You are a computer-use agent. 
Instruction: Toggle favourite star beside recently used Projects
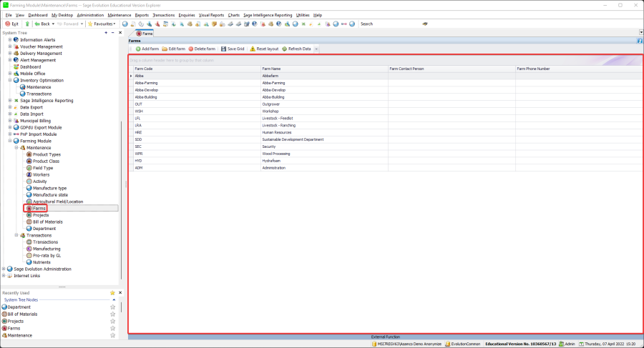coord(112,321)
